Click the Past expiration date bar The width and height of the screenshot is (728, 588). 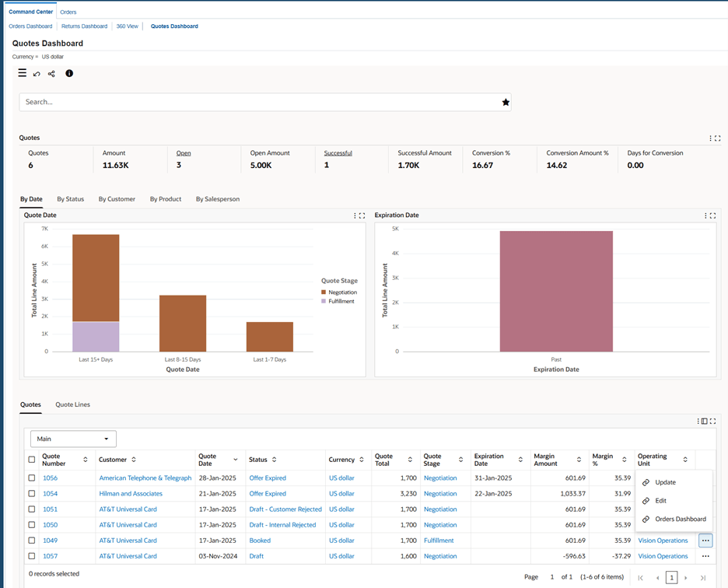click(556, 291)
